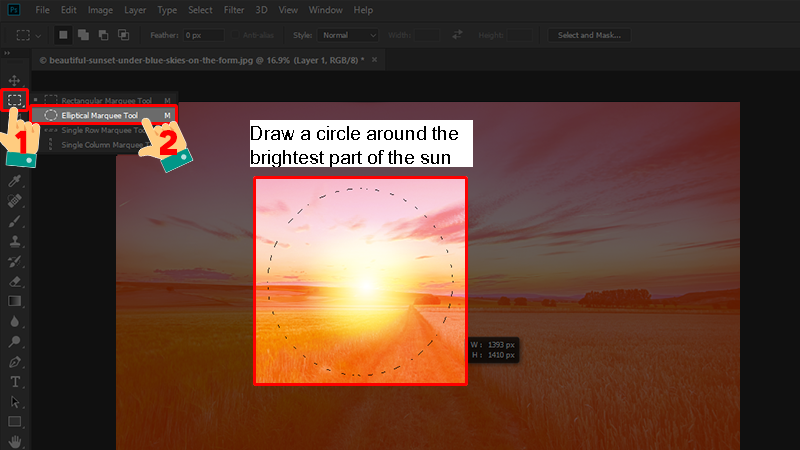The height and width of the screenshot is (450, 800).
Task: Choose Elliptical Marquee Tool from flyout
Action: coord(104,115)
